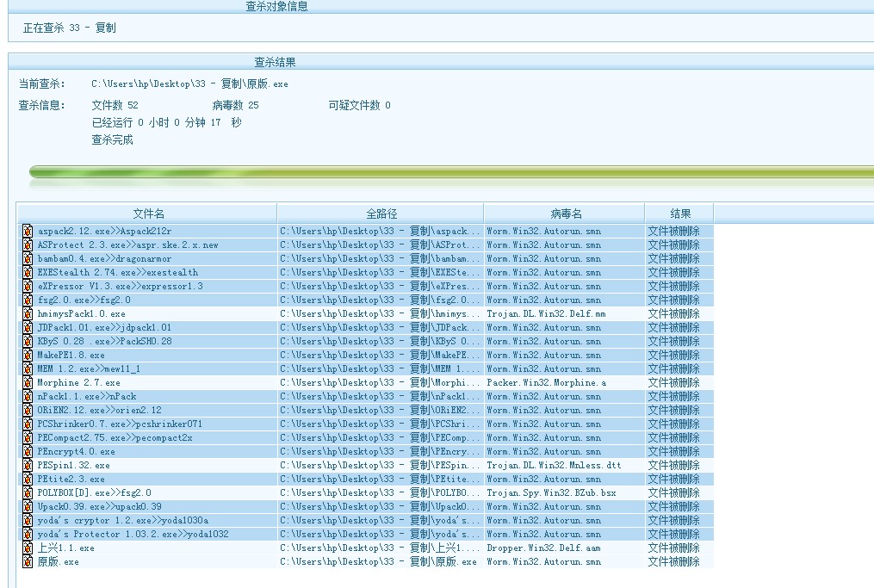Click the virus icon beside hmimysPack1.0.exe
This screenshot has width=874, height=588.
tap(28, 313)
